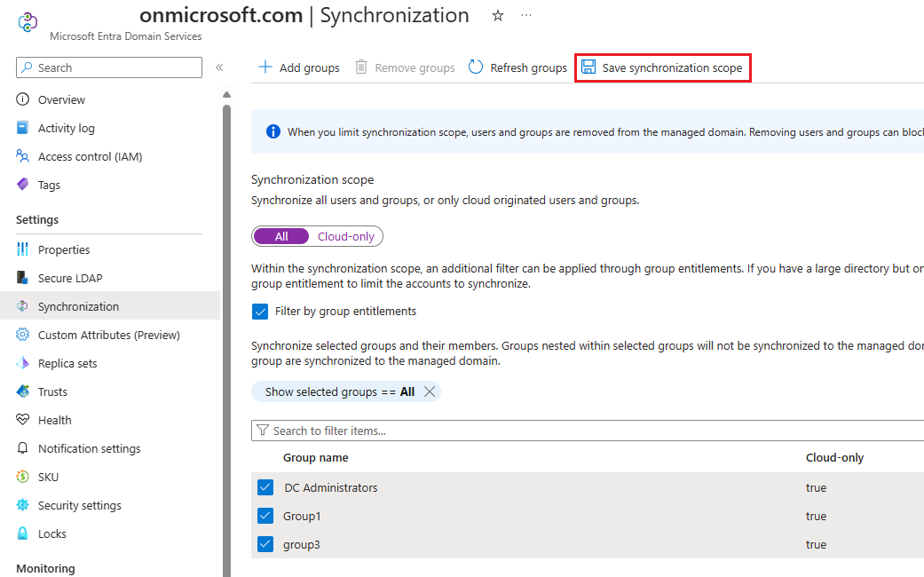Click the Health heart icon in sidebar
This screenshot has height=577, width=924.
pos(23,420)
